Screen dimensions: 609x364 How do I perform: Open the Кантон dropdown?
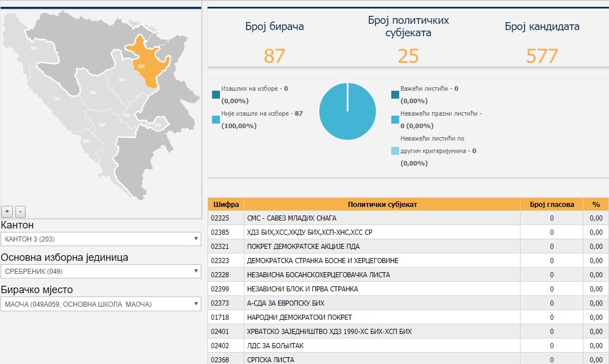100,239
